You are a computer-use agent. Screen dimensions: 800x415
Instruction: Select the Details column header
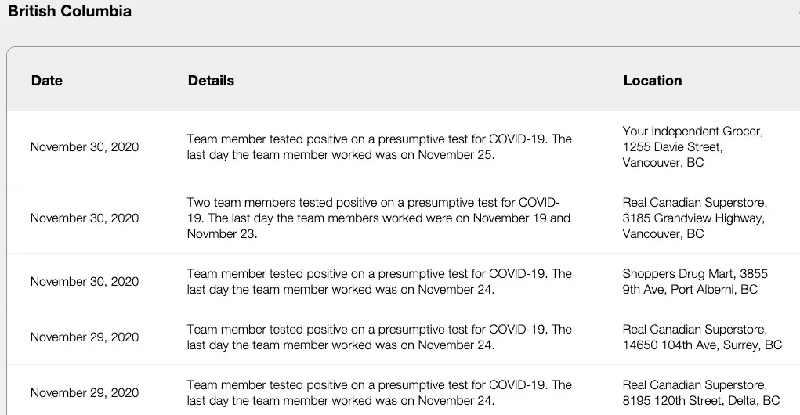[211, 80]
